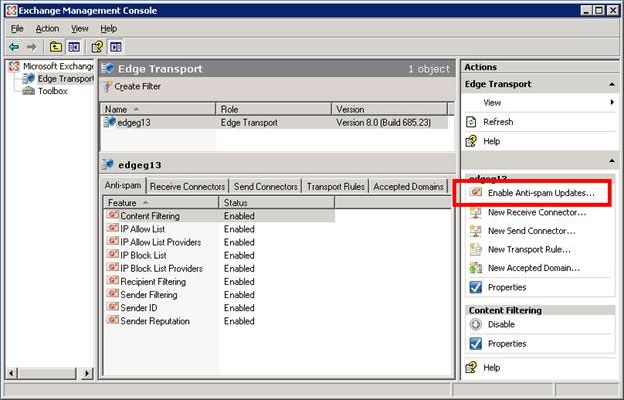Open Content Filtering Properties action
Screen dimensions: 624x400
(x=507, y=343)
